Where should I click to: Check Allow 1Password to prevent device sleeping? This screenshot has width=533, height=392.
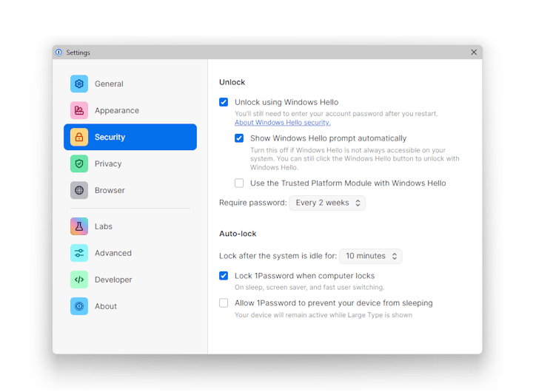[224, 303]
